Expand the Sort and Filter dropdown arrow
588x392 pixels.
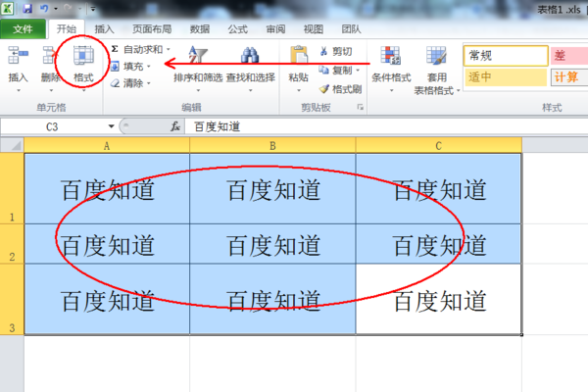(x=198, y=90)
